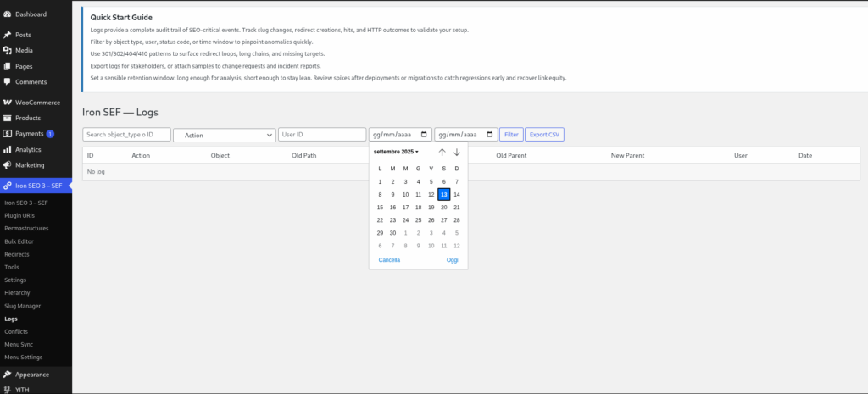Screen dimensions: 868x394
Task: Click the 'Iron SEF — Logs' page title
Action: (120, 113)
